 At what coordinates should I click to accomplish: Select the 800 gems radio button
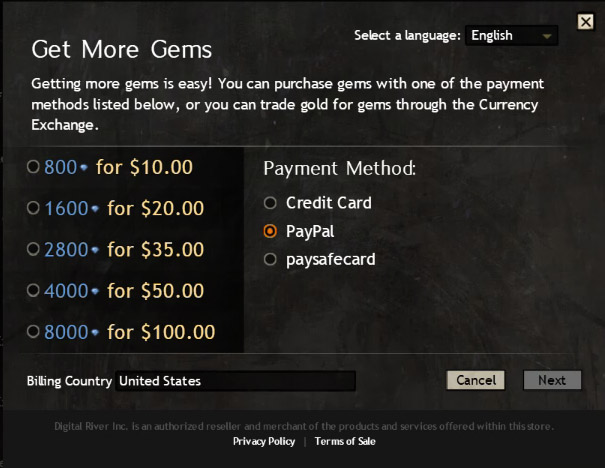(34, 168)
